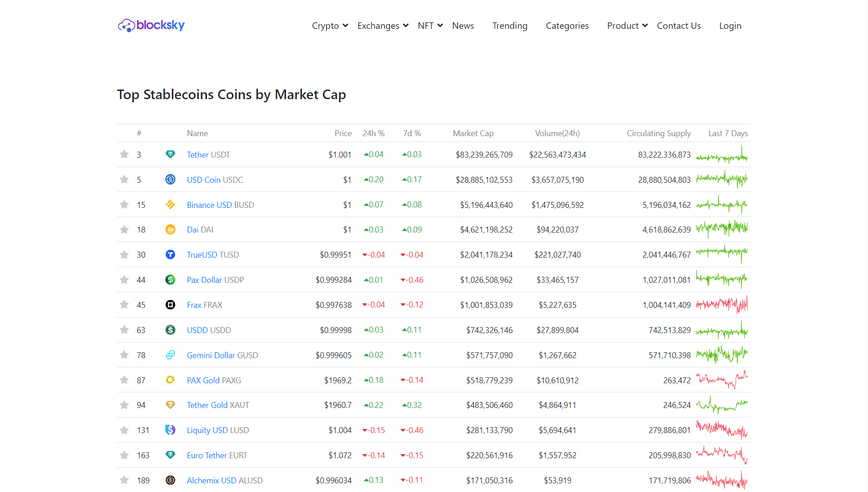Image resolution: width=868 pixels, height=492 pixels.
Task: Click the TrueUSD coin icon
Action: pyautogui.click(x=170, y=254)
